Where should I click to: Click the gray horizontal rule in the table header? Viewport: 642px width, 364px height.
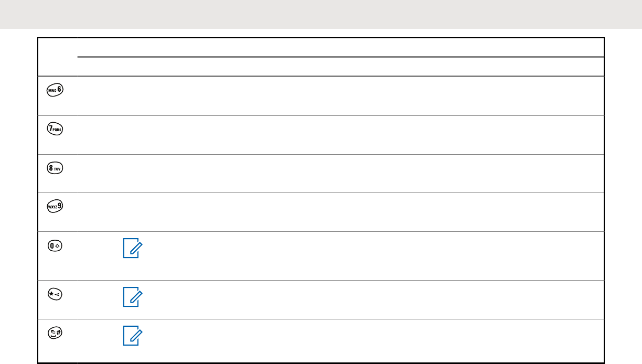click(x=341, y=57)
